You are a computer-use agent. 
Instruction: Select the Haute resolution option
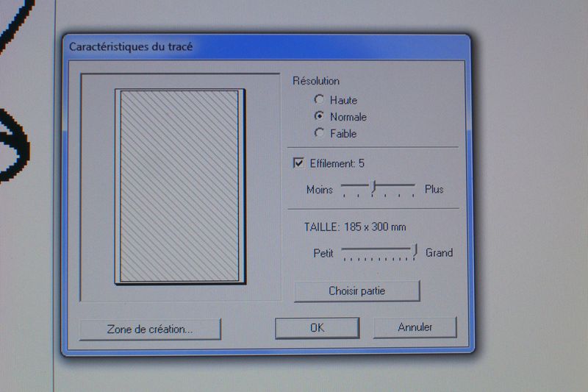point(319,99)
